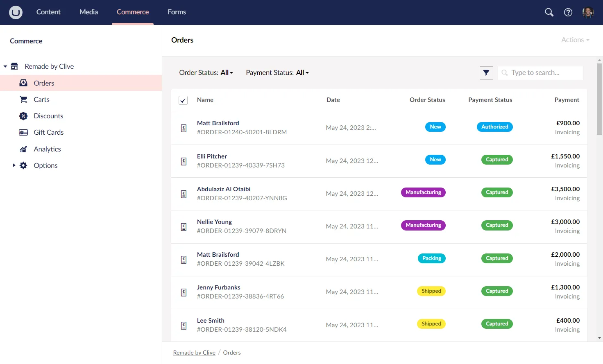Click inside the Type to search field
Image resolution: width=603 pixels, height=364 pixels.
(x=540, y=72)
